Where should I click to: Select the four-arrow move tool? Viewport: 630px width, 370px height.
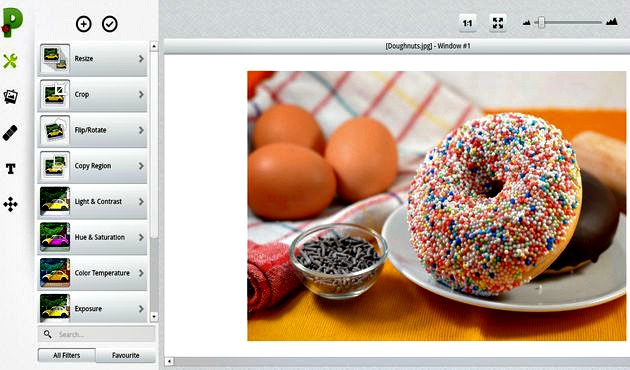click(10, 204)
